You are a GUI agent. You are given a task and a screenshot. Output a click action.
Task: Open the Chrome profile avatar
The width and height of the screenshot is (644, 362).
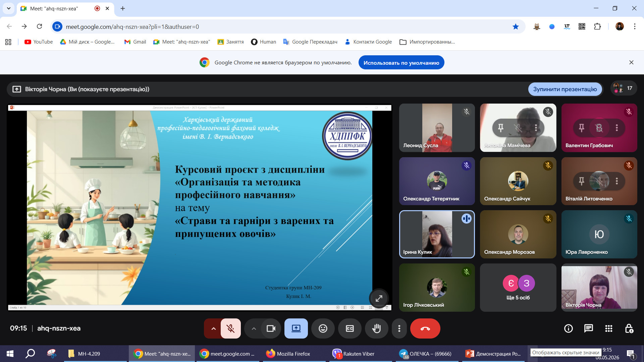pos(620,26)
